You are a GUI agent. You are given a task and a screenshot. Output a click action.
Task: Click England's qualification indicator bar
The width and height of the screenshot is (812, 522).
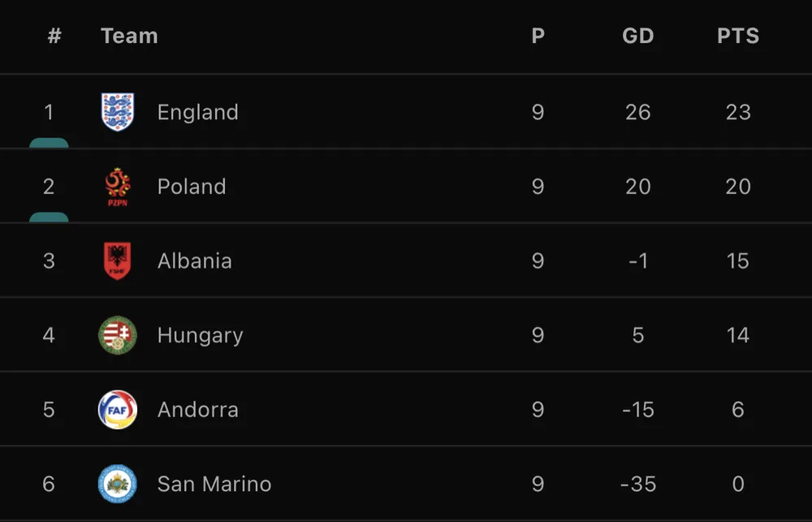[49, 144]
